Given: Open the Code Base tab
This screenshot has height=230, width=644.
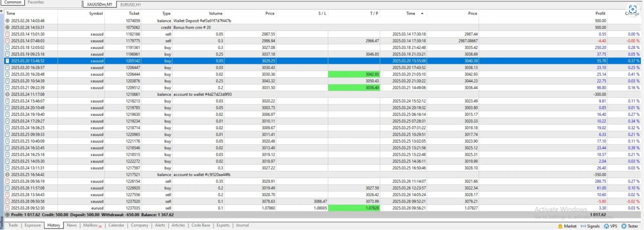Looking at the screenshot, I should point(201,225).
